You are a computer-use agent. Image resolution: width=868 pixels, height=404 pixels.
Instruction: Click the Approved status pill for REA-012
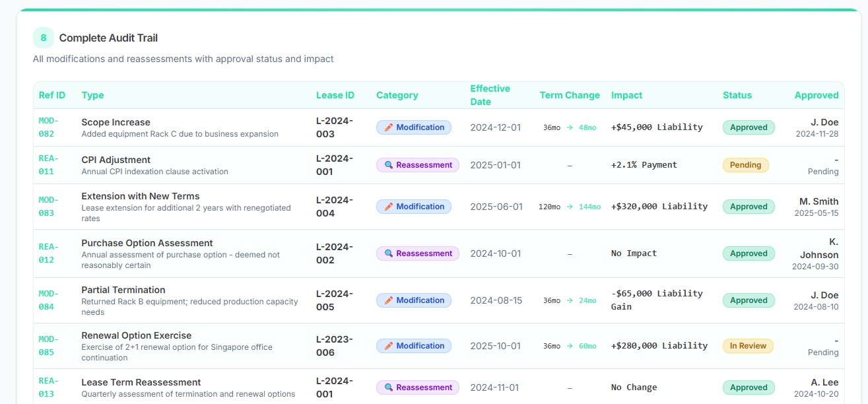coord(749,253)
